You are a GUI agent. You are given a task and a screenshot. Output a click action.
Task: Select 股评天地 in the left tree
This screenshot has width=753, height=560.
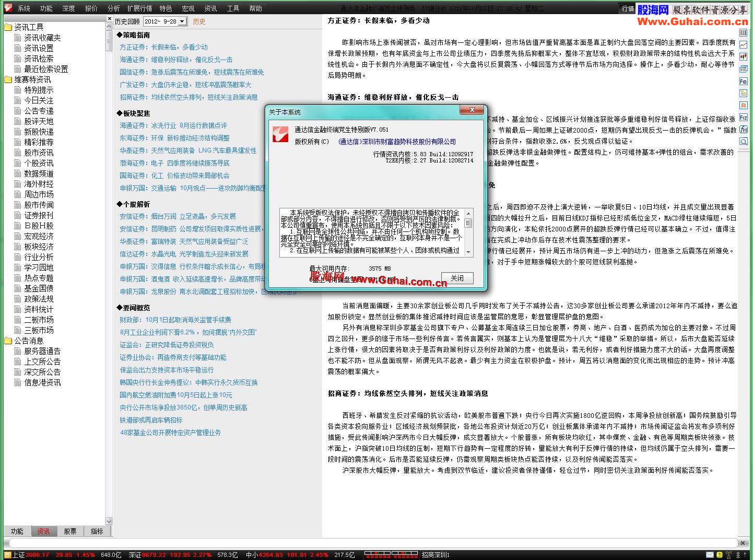(39, 121)
